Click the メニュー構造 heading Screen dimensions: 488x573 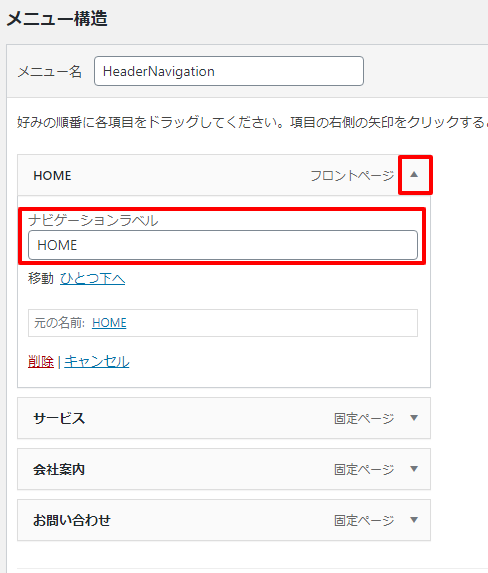(57, 19)
